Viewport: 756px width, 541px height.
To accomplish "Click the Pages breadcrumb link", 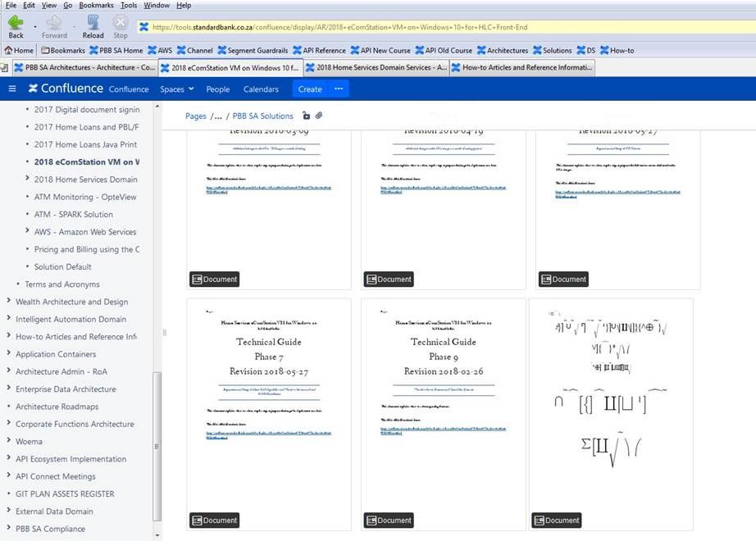I will (x=196, y=116).
